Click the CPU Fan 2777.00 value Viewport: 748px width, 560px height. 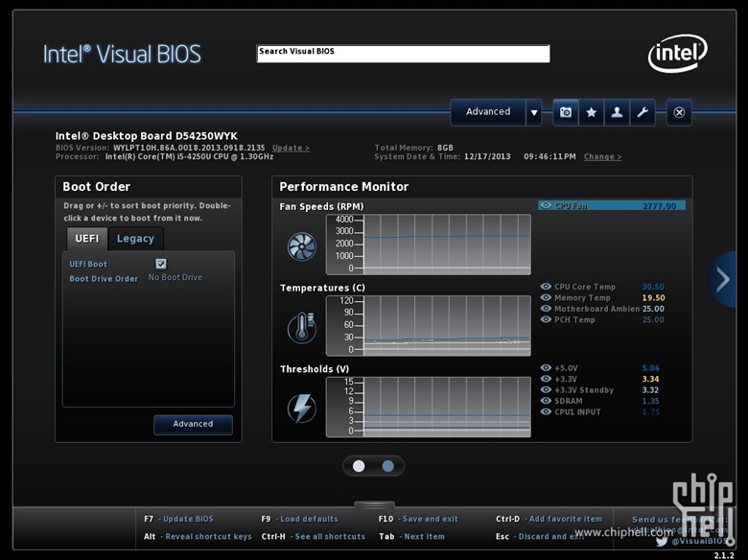[x=659, y=206]
